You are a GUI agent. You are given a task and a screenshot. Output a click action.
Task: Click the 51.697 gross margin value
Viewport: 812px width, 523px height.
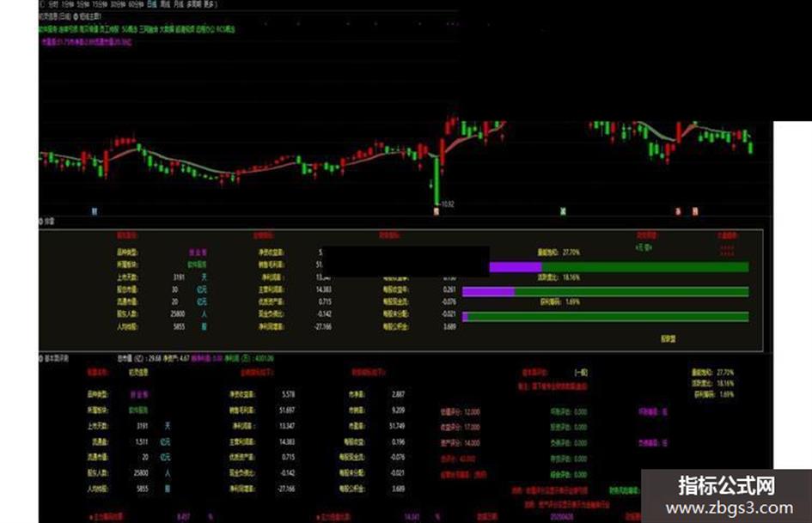287,410
